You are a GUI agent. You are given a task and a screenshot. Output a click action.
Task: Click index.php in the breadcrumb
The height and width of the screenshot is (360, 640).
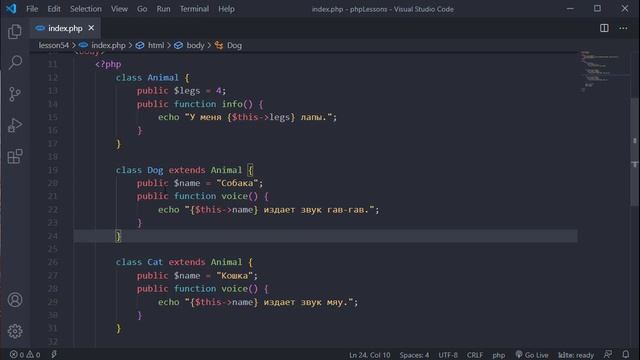tap(108, 45)
